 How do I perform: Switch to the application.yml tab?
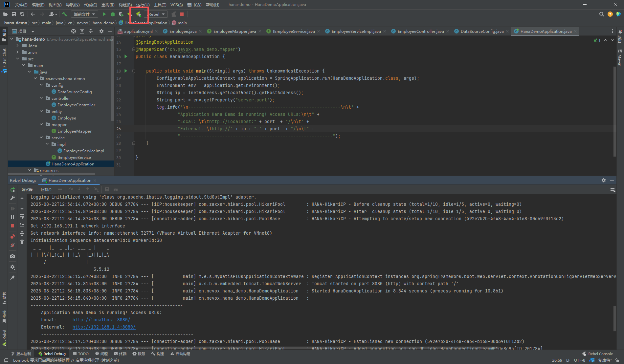138,31
